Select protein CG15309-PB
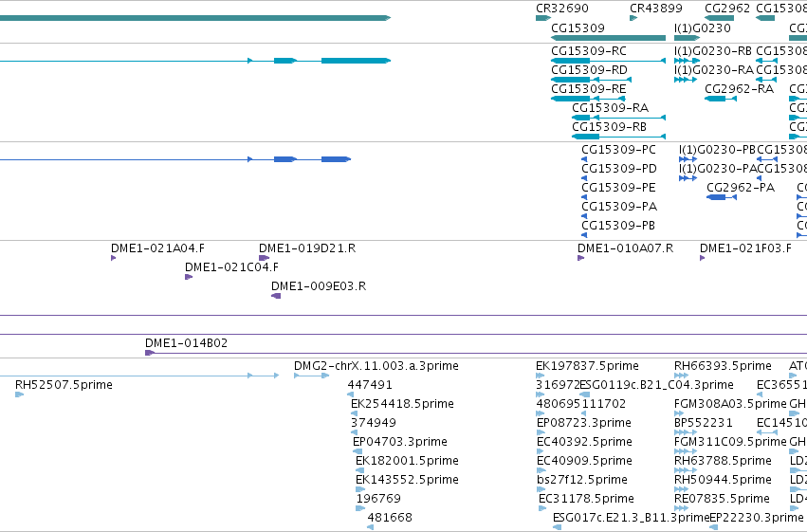Viewport: 807px width, 532px height. 618,226
